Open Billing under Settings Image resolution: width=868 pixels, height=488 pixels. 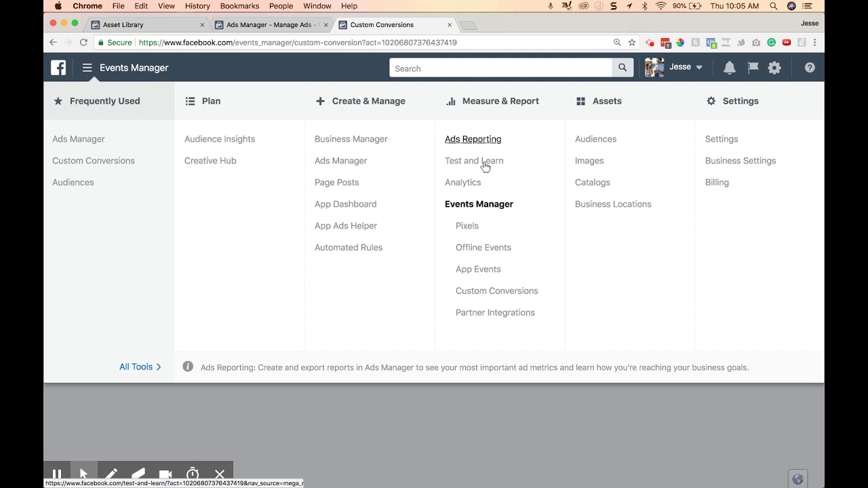pos(717,182)
